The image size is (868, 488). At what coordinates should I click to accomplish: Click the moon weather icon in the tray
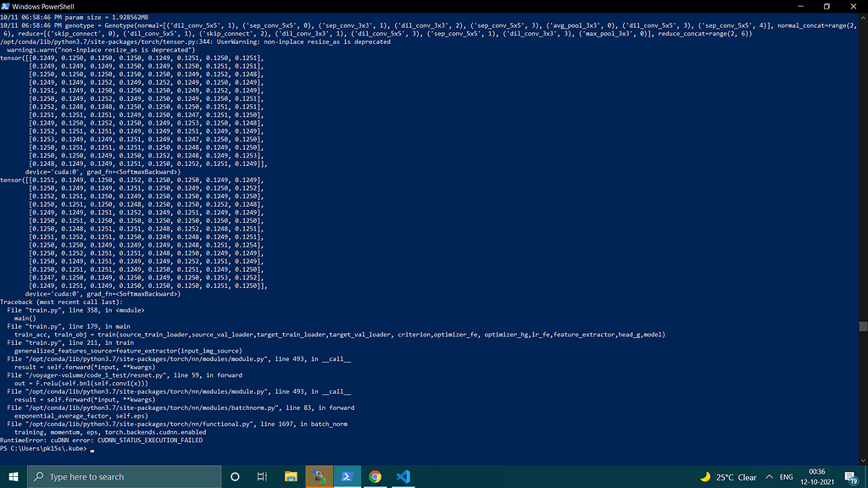tap(705, 476)
